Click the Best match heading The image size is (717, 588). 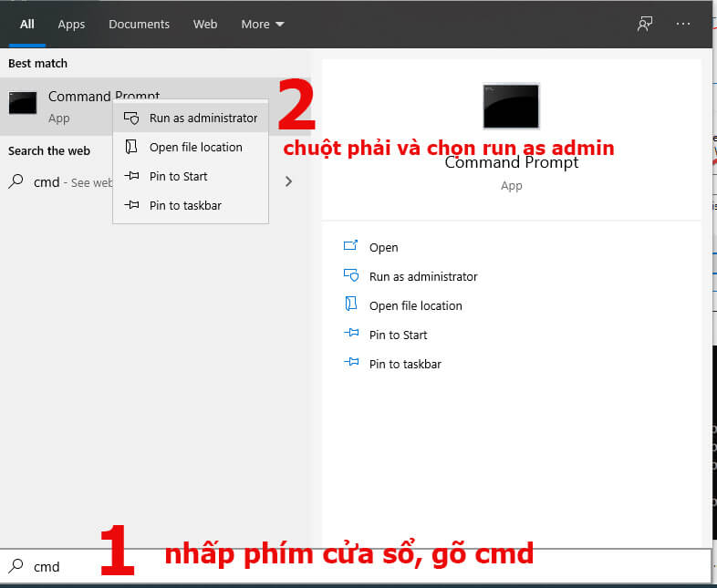(x=37, y=64)
